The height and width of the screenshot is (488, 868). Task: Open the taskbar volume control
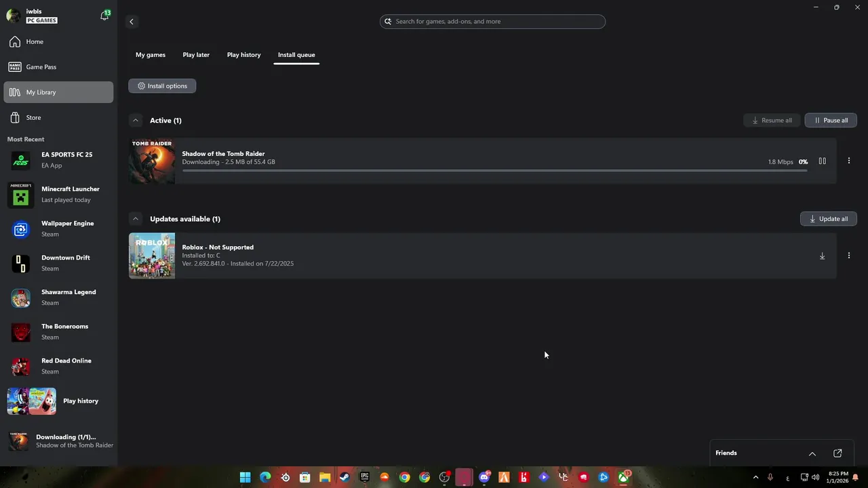coord(815,478)
